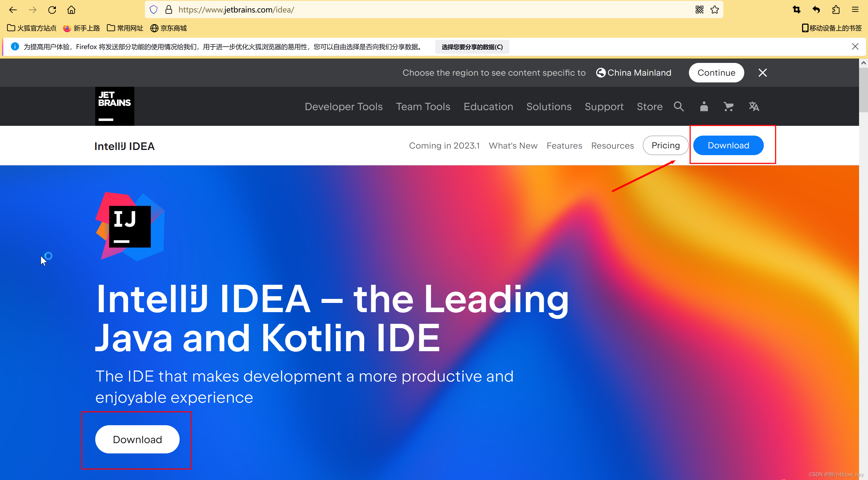Screen dimensions: 868x480
Task: Click the QR code icon in address bar
Action: click(x=699, y=10)
